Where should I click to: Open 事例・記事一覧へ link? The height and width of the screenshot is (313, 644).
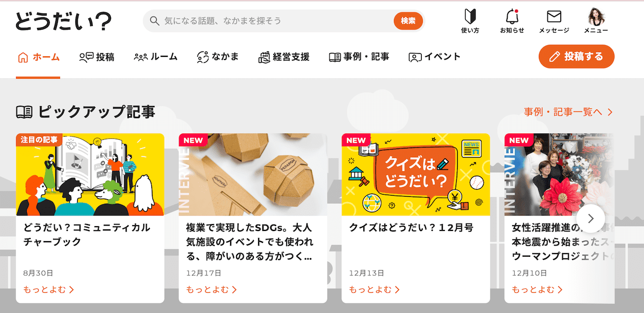[568, 112]
